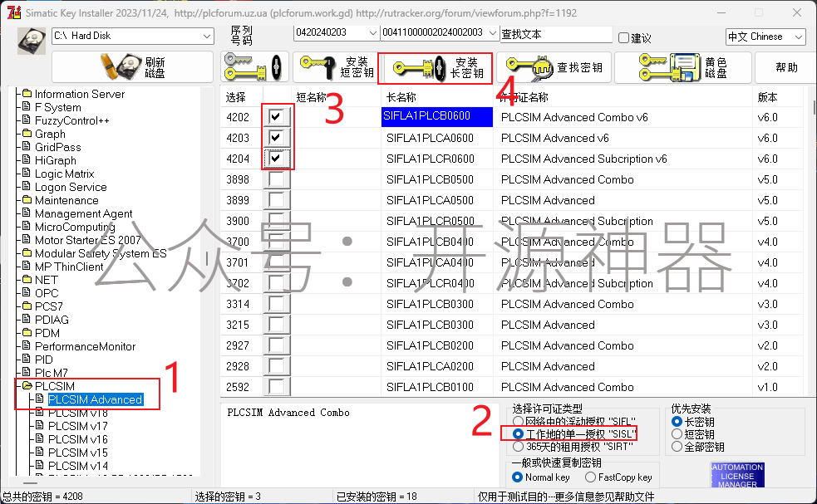Open the C:\ Hard Disk drive dropdown
The image size is (817, 504).
(x=133, y=36)
